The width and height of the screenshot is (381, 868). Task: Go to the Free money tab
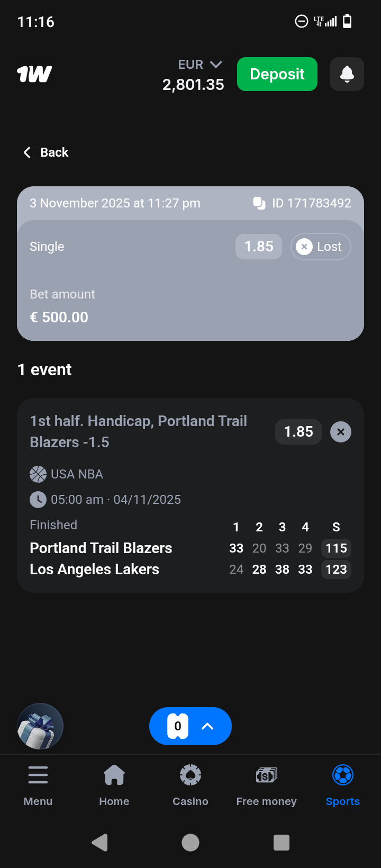point(267,785)
